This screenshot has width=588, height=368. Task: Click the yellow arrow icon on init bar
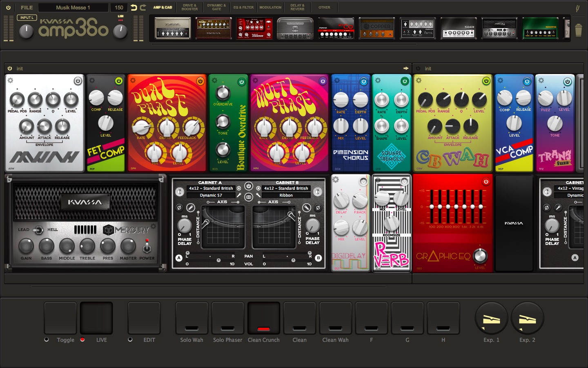tap(406, 68)
